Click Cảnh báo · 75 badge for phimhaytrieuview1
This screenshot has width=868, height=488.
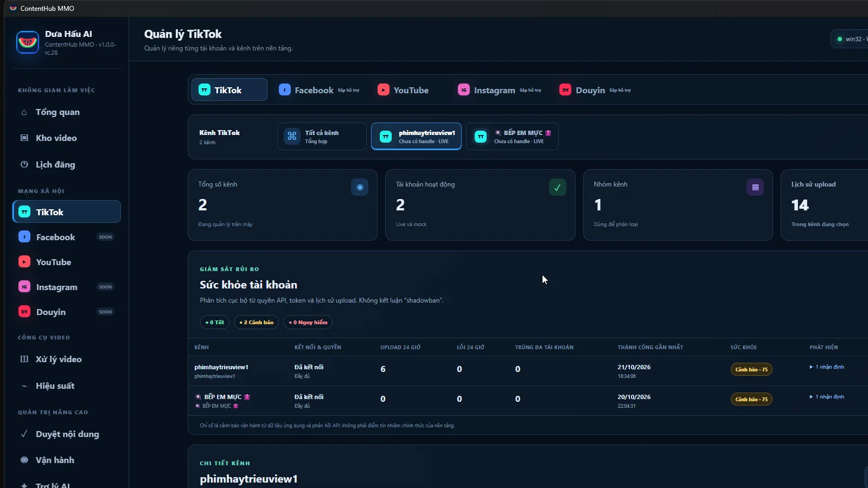pos(751,369)
